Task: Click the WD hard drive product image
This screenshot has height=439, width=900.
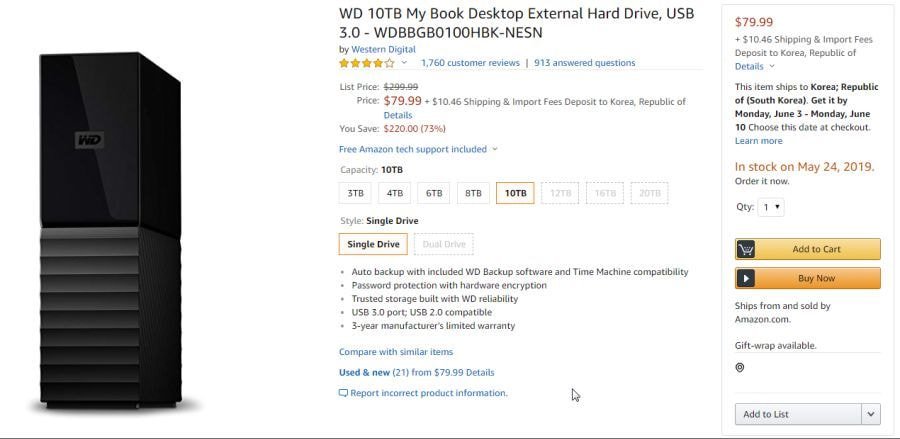Action: click(x=111, y=231)
